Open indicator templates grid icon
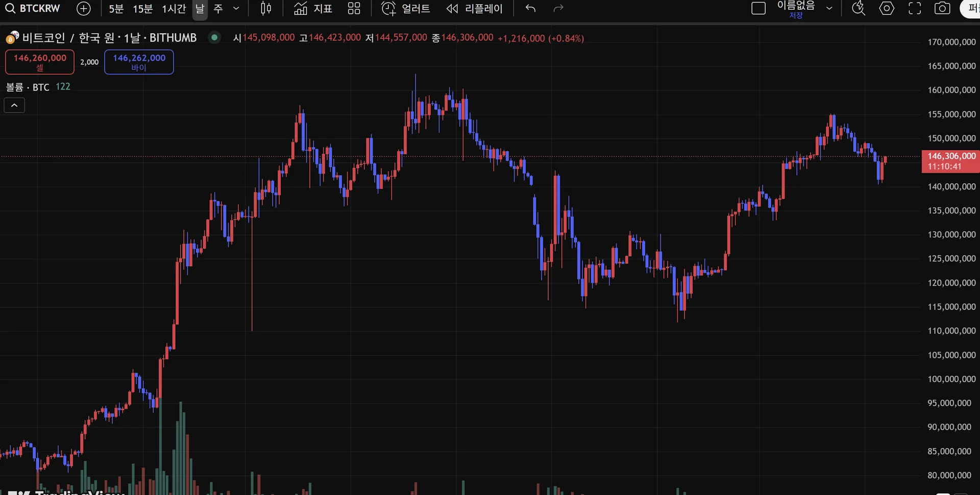 (354, 9)
